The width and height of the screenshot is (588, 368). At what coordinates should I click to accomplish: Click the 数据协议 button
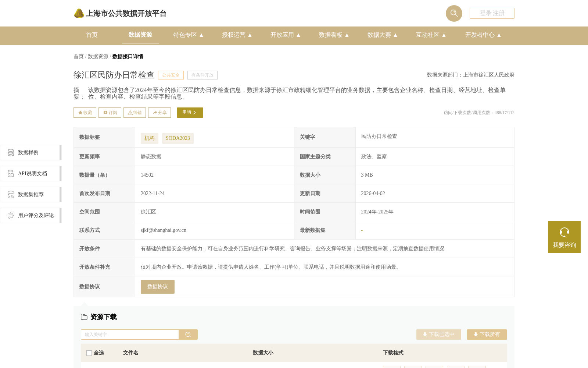tap(158, 287)
